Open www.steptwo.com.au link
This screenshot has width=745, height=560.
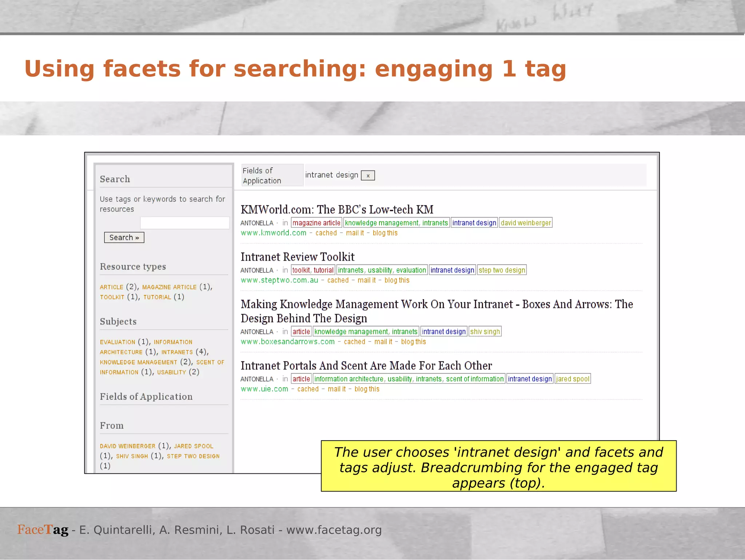tap(279, 281)
